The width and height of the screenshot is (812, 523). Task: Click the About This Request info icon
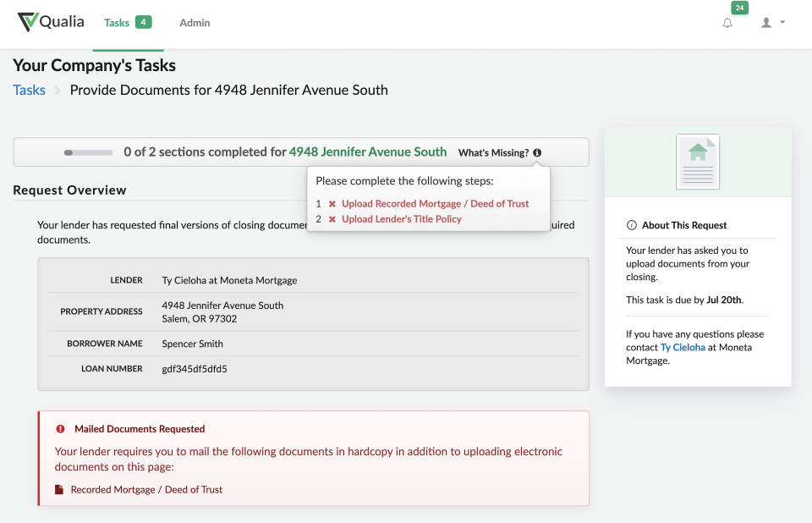(x=631, y=225)
